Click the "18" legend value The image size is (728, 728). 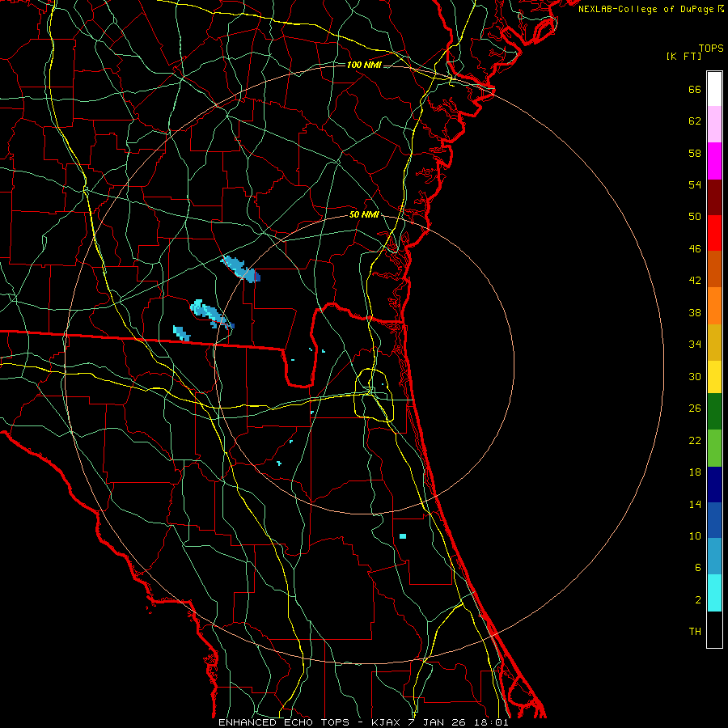click(695, 472)
